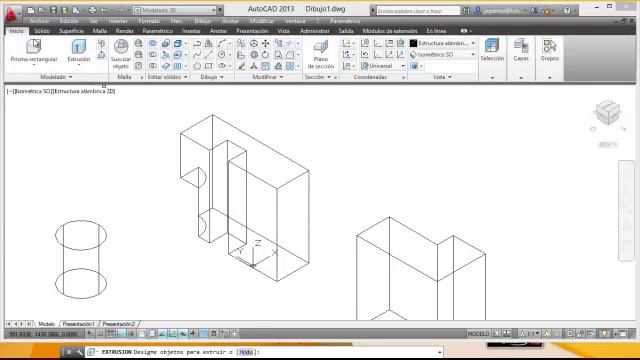Screen dimensions: 640x360
Task: Expand the Editar sólidos panel
Action: (x=167, y=77)
